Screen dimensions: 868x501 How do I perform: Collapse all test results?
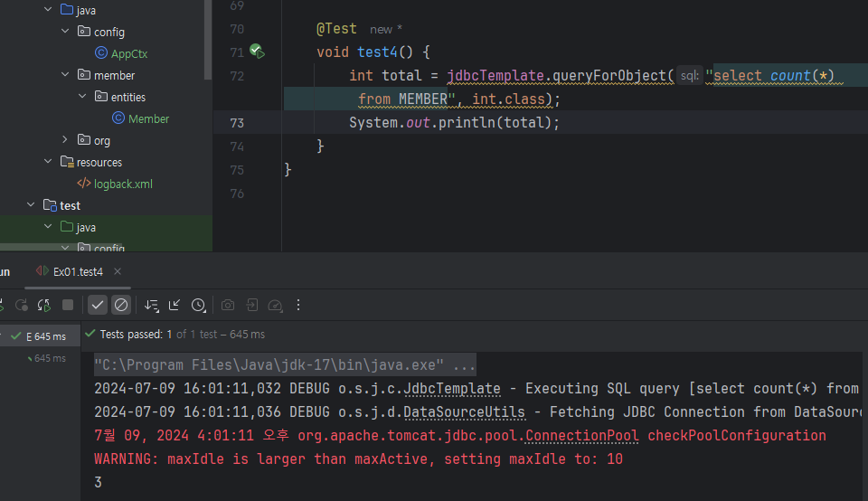175,305
